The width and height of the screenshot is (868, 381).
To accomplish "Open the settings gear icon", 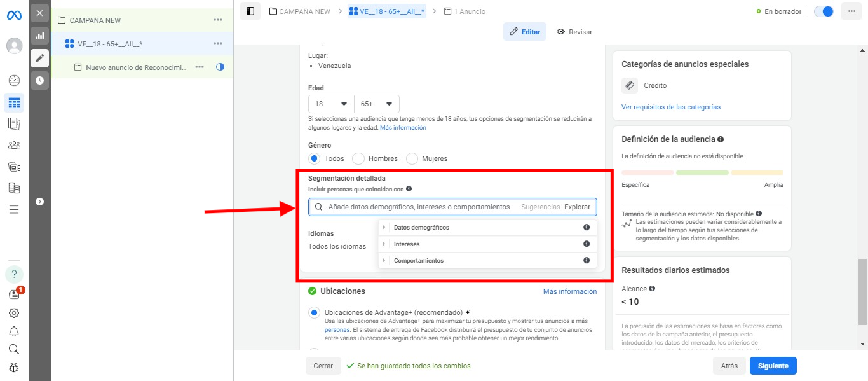I will coord(14,313).
